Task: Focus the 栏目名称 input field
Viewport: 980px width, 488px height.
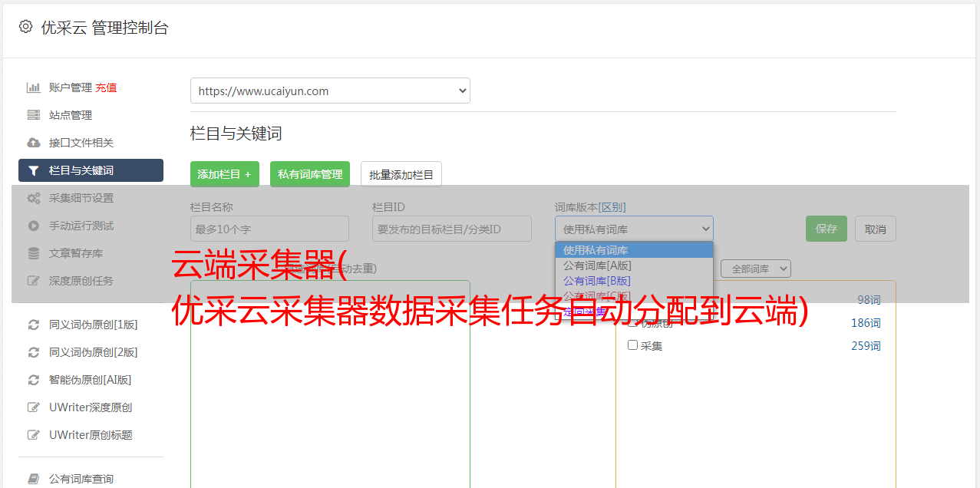Action: point(269,229)
